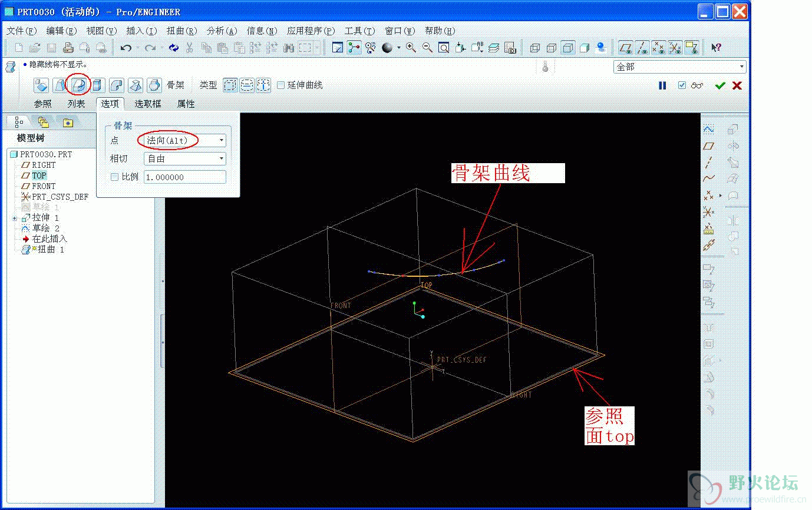
Task: Cancel feature with red X
Action: [737, 85]
